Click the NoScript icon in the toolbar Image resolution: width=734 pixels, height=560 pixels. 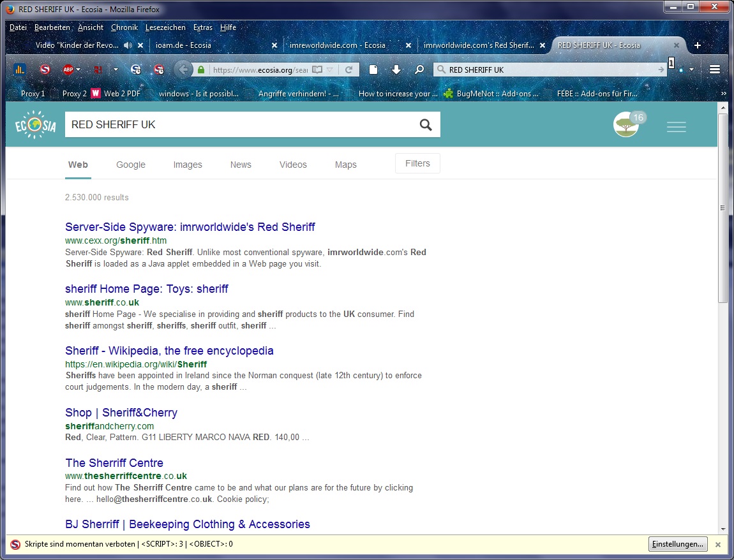point(45,70)
